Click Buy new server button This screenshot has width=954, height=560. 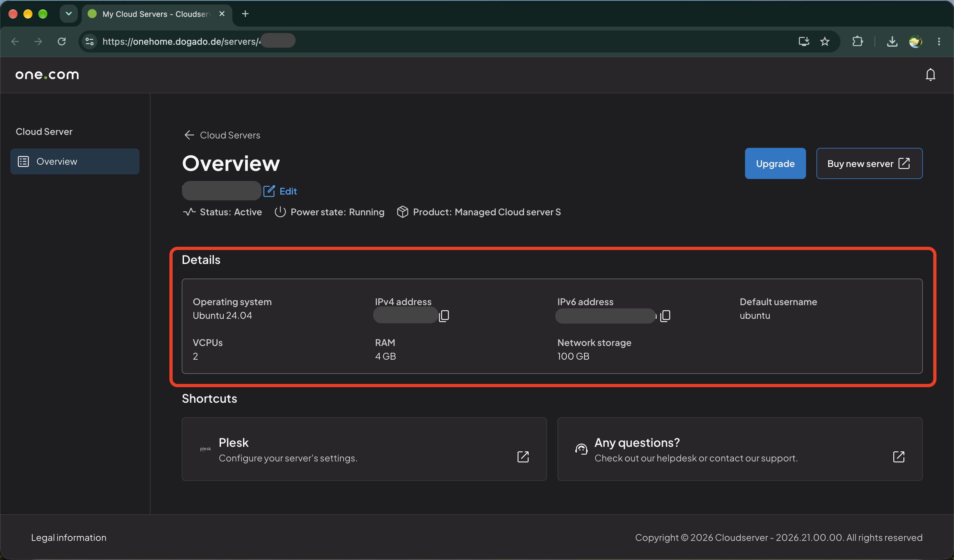click(x=869, y=163)
